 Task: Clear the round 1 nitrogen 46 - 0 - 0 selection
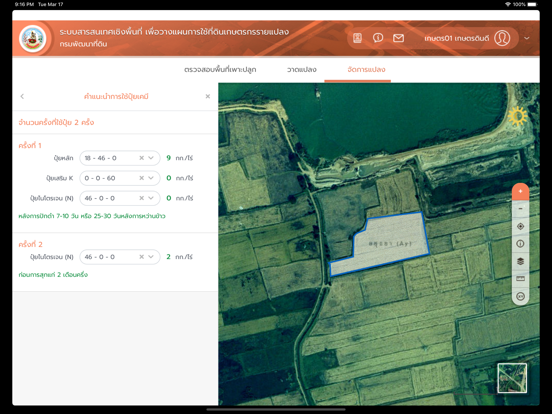pos(142,198)
